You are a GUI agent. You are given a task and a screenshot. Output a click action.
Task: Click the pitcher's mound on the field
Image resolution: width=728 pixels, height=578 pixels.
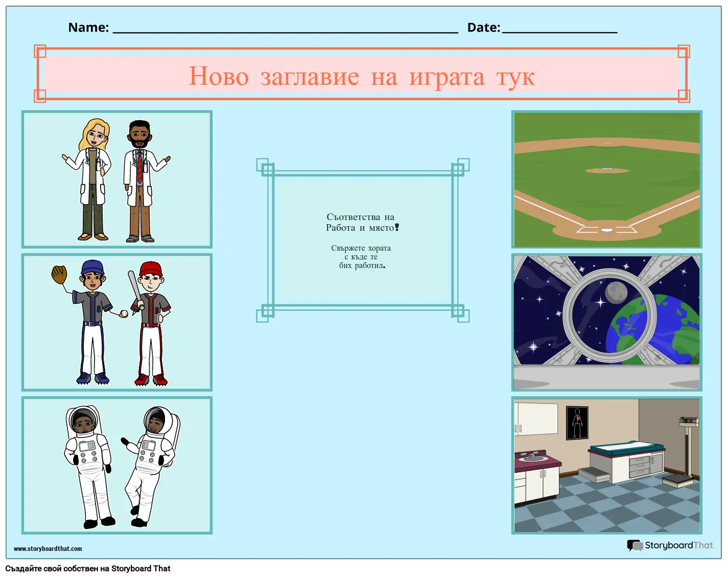click(x=606, y=170)
